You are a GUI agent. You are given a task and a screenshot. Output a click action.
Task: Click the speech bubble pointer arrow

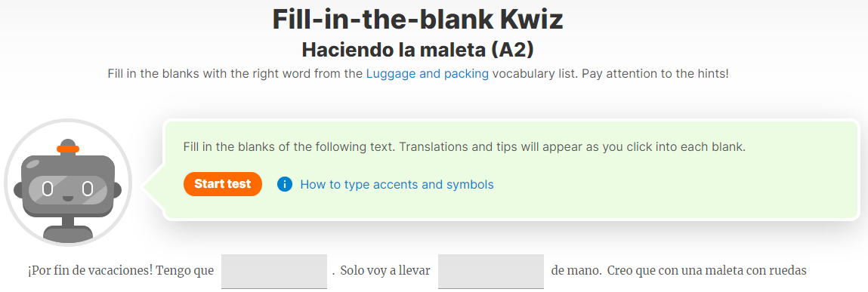pyautogui.click(x=154, y=186)
